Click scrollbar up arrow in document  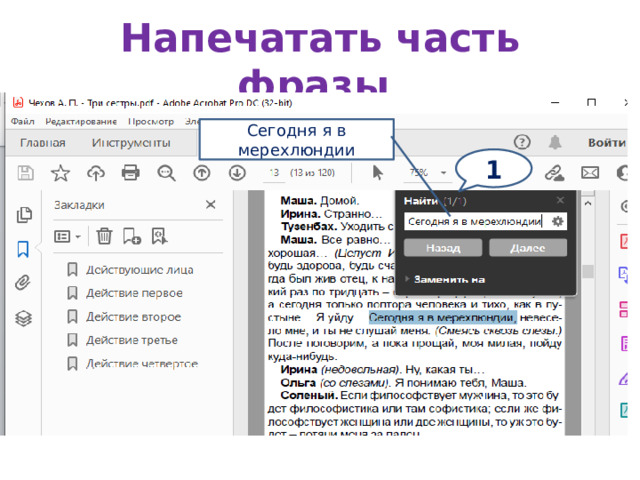coord(588,203)
